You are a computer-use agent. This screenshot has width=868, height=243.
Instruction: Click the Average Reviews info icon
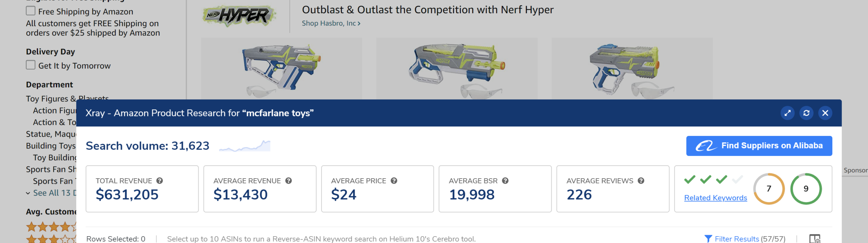point(641,181)
